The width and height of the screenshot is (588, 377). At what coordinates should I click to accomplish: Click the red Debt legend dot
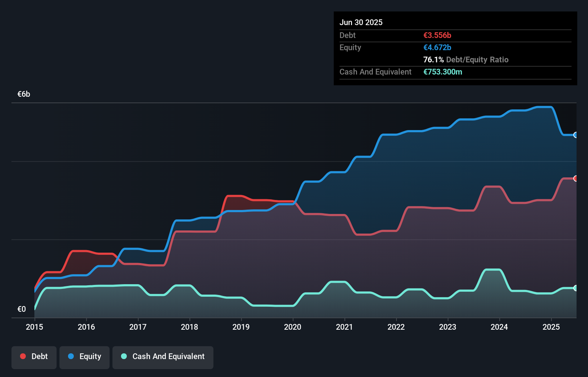(x=23, y=356)
